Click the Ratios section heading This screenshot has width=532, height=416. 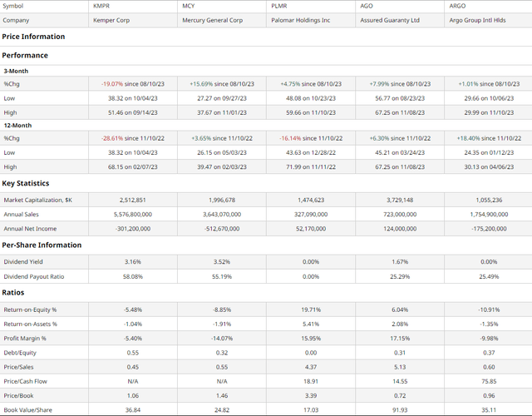pyautogui.click(x=13, y=293)
